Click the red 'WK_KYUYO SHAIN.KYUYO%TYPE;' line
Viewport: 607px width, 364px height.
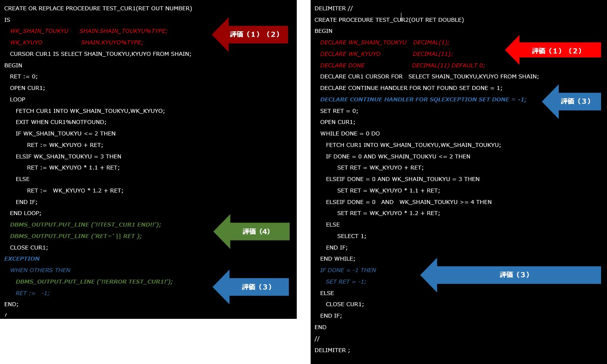coord(76,42)
